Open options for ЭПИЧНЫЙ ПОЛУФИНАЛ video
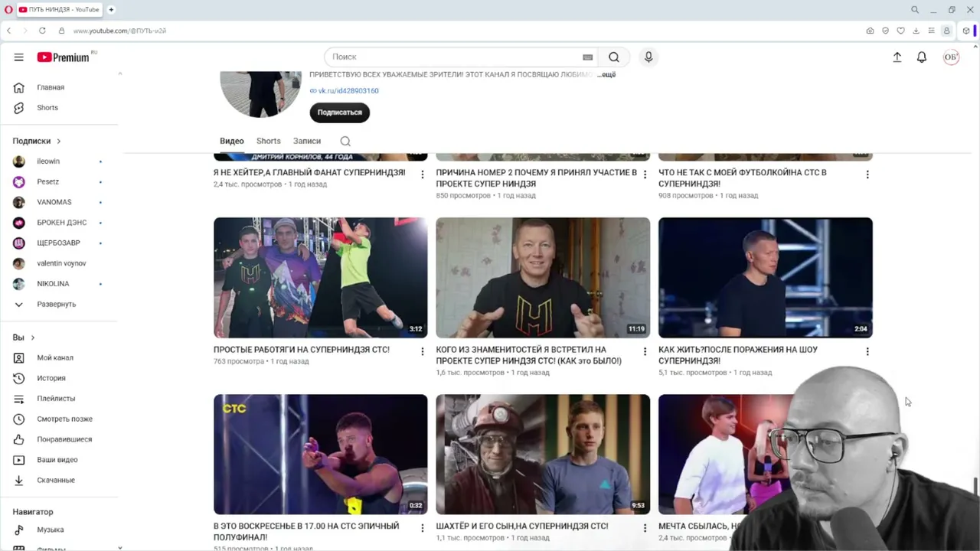980x551 pixels. coord(422,528)
